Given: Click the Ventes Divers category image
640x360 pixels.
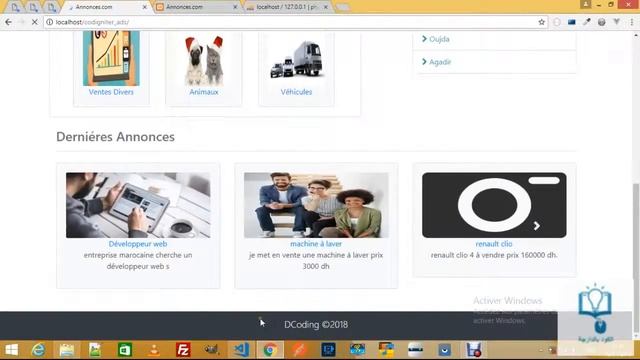Looking at the screenshot, I should pos(111,58).
